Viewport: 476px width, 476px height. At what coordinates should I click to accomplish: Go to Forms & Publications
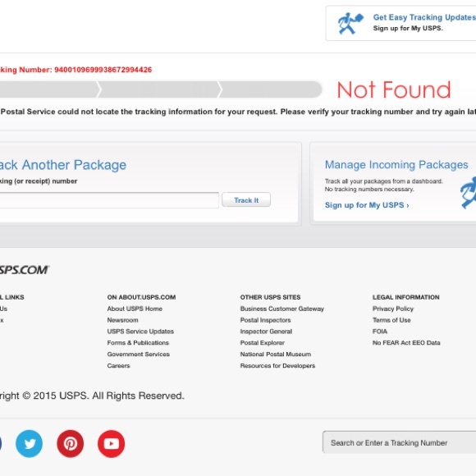138,343
